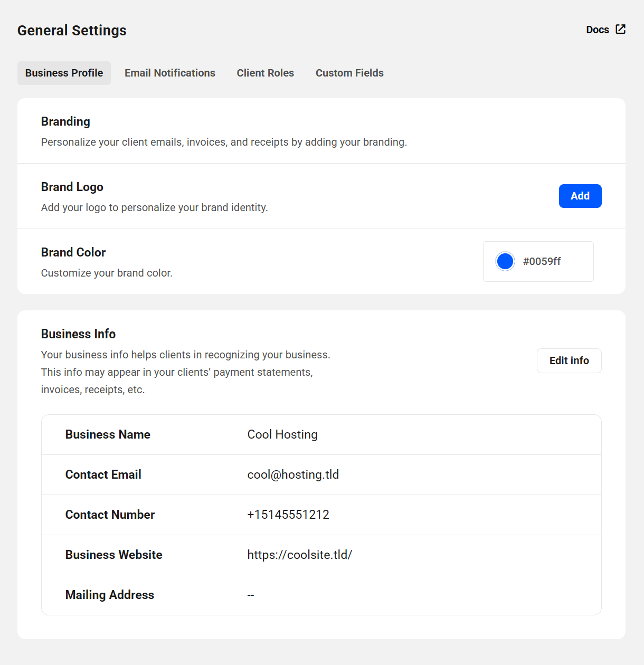This screenshot has height=665, width=644.
Task: Click the Edit info button
Action: coord(569,360)
